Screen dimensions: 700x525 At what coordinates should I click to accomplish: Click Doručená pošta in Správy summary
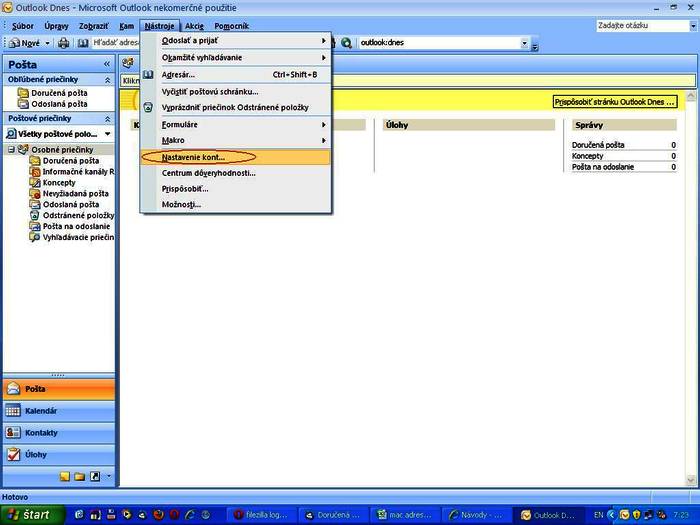coord(598,145)
